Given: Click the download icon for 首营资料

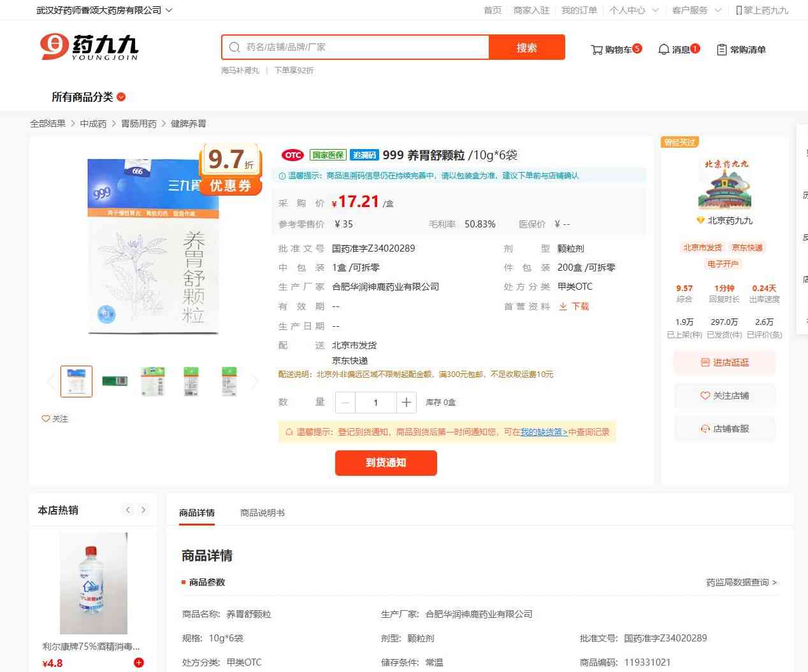Looking at the screenshot, I should 563,306.
